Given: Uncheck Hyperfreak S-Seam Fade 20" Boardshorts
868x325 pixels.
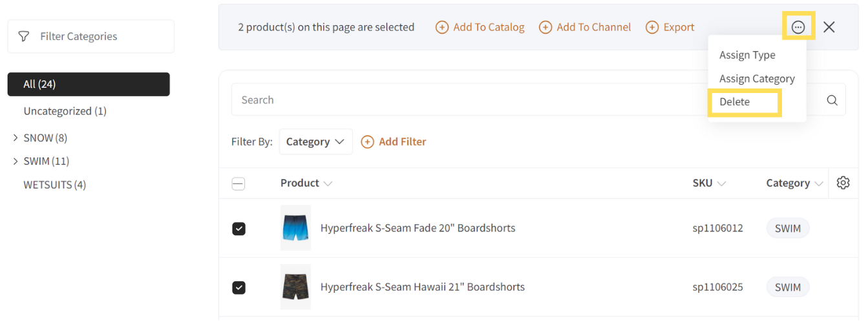Looking at the screenshot, I should tap(238, 229).
